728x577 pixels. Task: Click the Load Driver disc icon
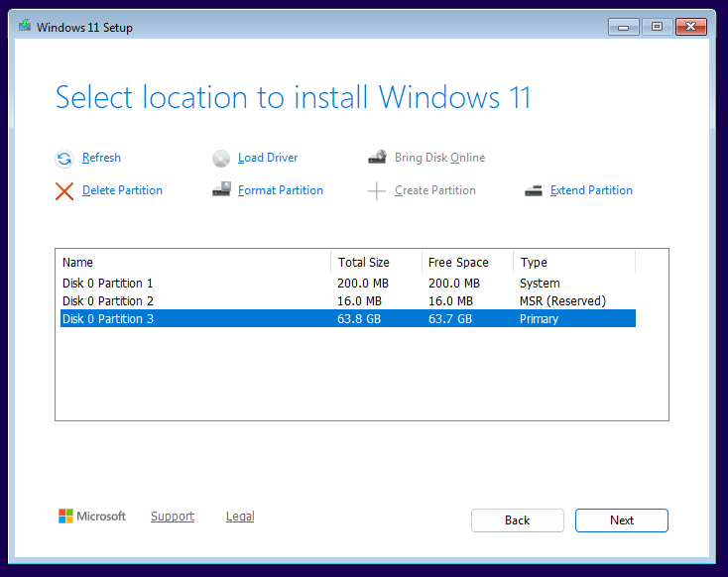(221, 159)
